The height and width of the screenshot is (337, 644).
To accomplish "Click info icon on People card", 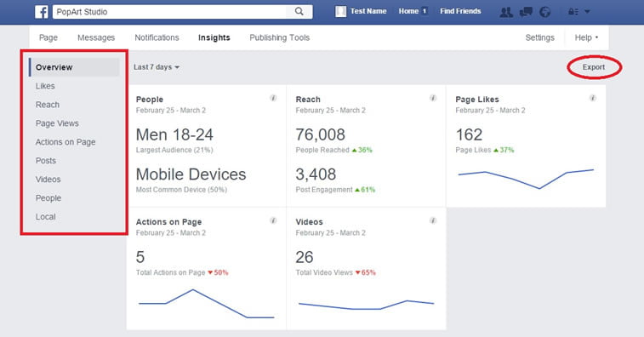I will click(x=273, y=98).
